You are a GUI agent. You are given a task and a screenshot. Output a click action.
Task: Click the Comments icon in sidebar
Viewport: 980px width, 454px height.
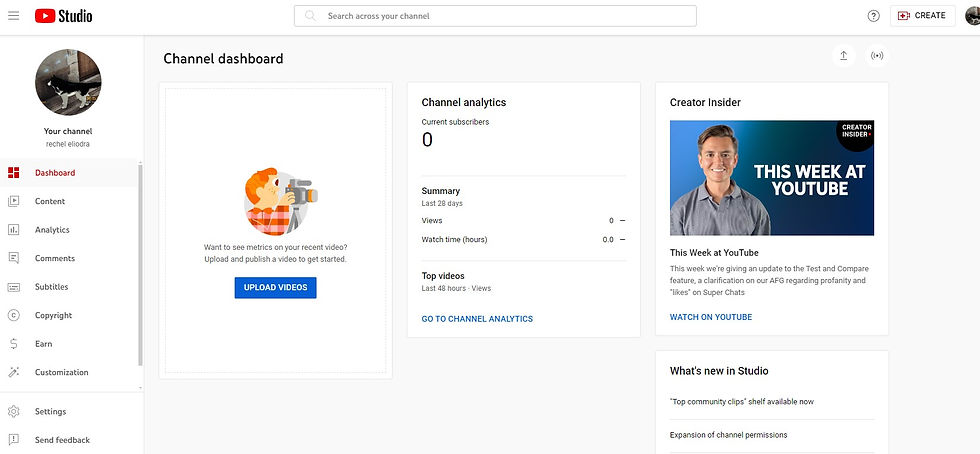14,258
